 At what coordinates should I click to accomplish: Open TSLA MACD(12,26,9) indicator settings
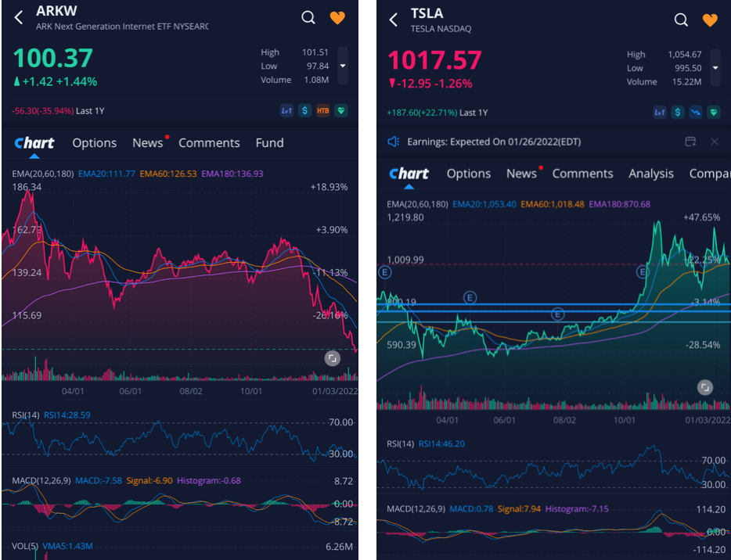click(416, 508)
